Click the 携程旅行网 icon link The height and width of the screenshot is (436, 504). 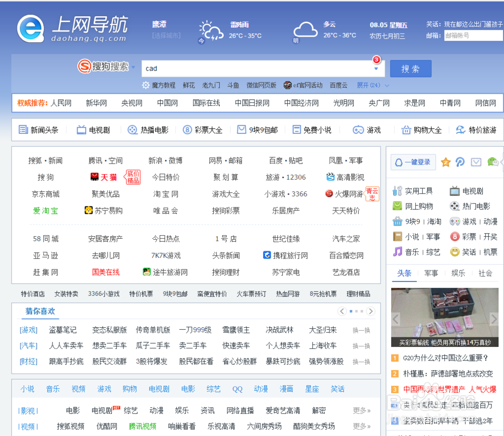coord(267,255)
